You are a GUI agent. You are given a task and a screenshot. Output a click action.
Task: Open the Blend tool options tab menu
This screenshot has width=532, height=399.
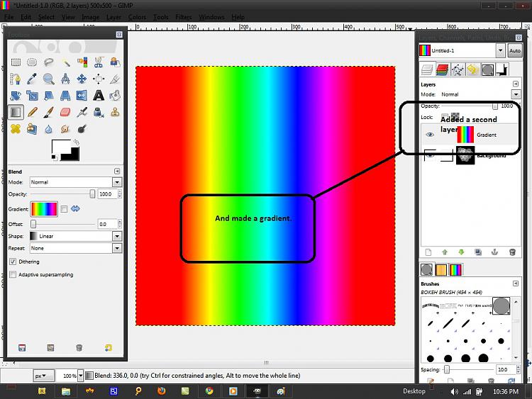pos(117,172)
